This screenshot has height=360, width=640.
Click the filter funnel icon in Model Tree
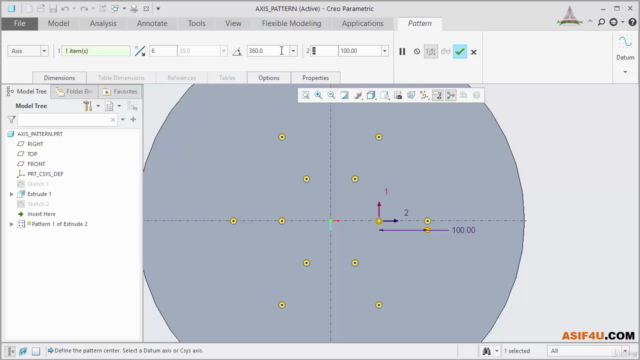(x=11, y=120)
